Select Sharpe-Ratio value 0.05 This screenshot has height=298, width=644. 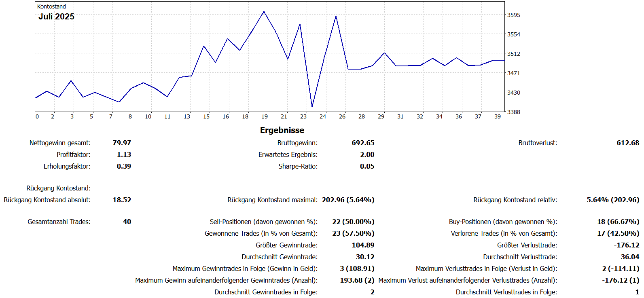pyautogui.click(x=367, y=166)
